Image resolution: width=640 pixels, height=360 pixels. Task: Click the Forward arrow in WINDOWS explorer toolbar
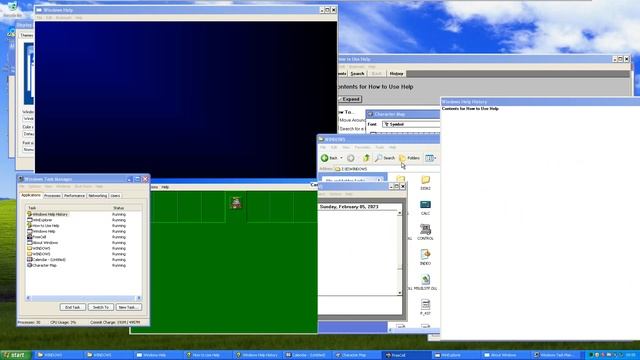coord(351,158)
